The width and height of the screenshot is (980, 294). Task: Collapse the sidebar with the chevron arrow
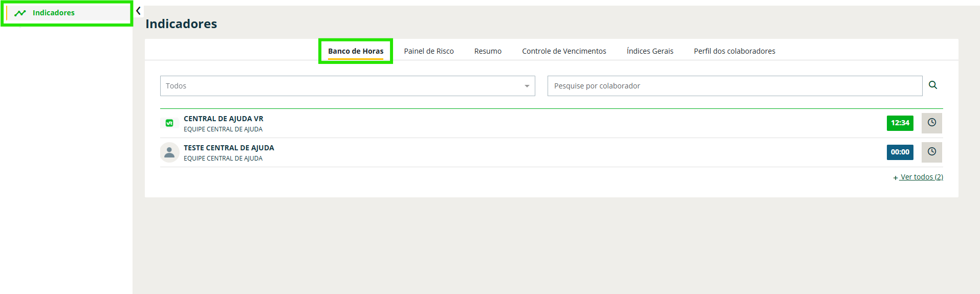pyautogui.click(x=138, y=11)
